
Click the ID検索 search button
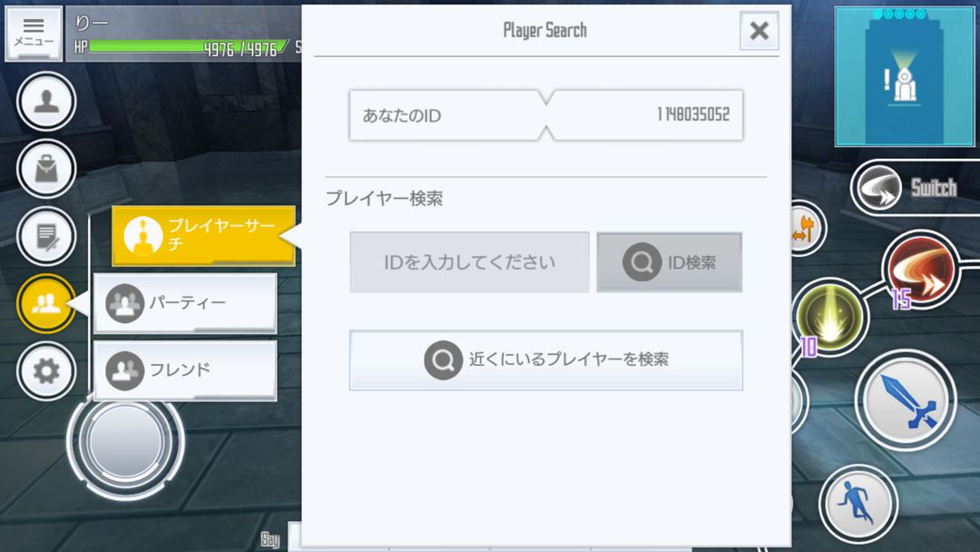[669, 261]
